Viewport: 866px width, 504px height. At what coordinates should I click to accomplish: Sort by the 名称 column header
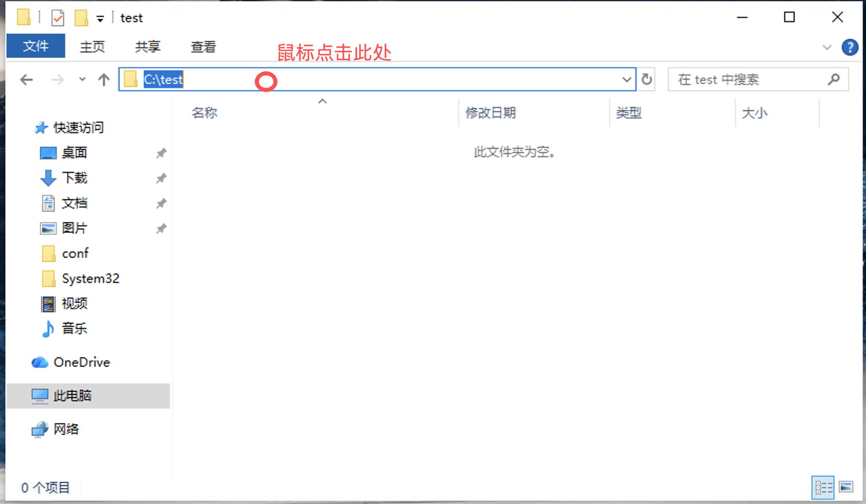point(204,113)
